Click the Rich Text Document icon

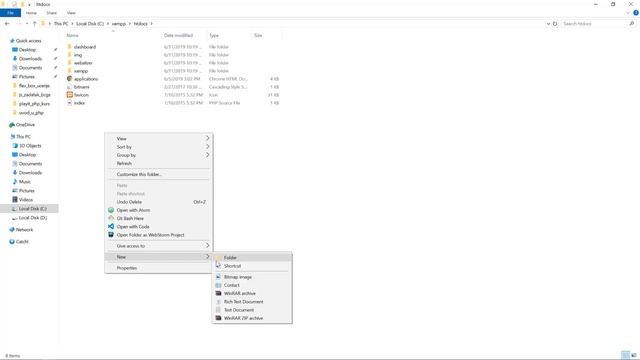(218, 302)
